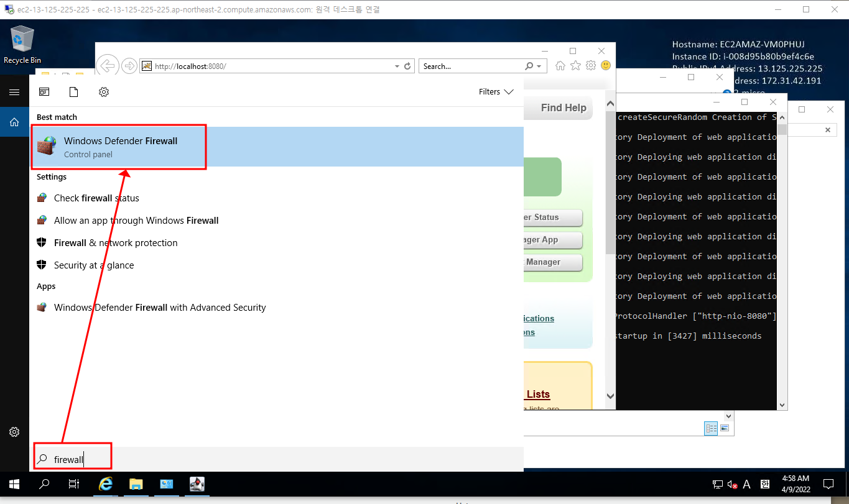
Task: Open the IE search provider dropdown arrow
Action: click(539, 66)
